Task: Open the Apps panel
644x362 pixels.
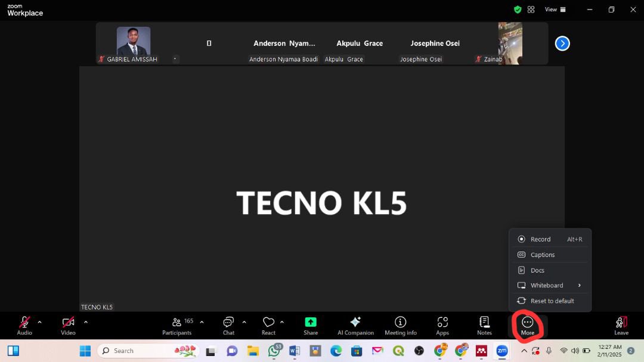Action: coord(442,326)
